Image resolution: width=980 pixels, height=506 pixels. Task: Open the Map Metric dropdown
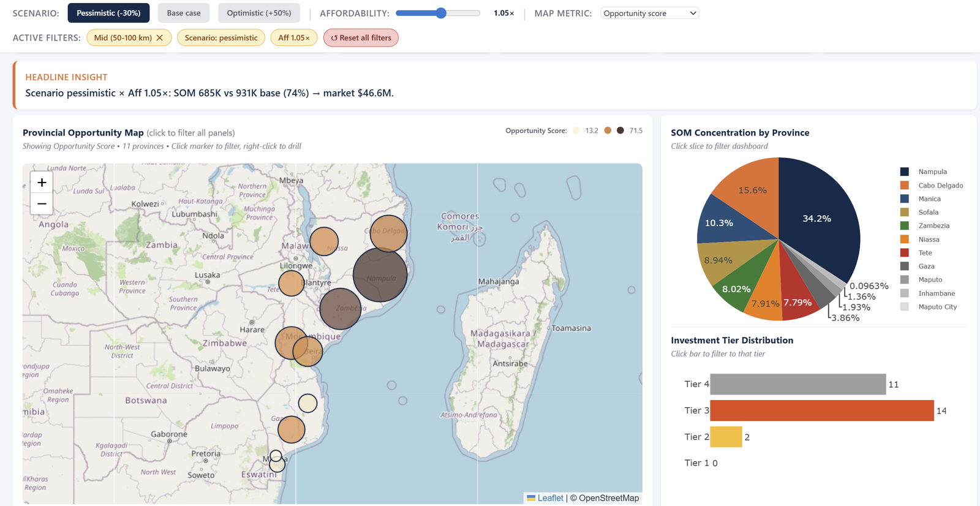(650, 13)
